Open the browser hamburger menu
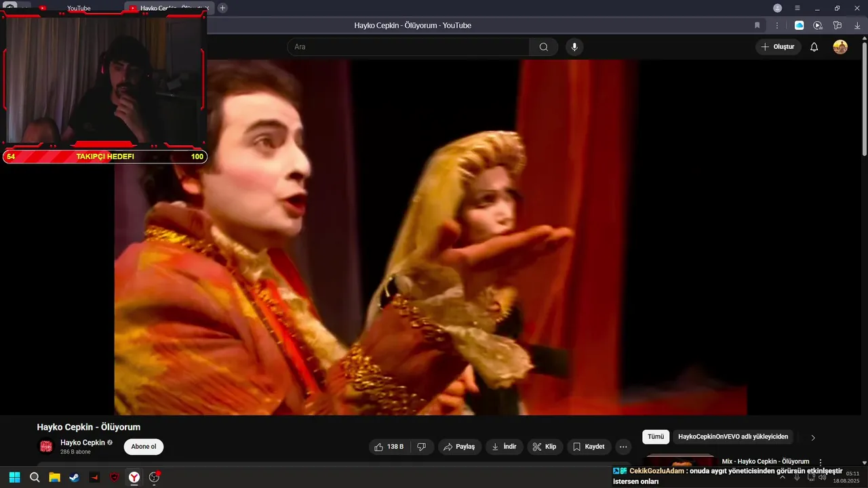This screenshot has height=488, width=868. (797, 8)
